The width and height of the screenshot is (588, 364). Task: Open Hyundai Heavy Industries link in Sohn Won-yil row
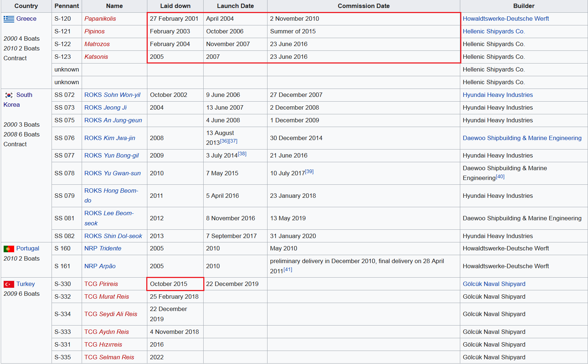tap(498, 95)
